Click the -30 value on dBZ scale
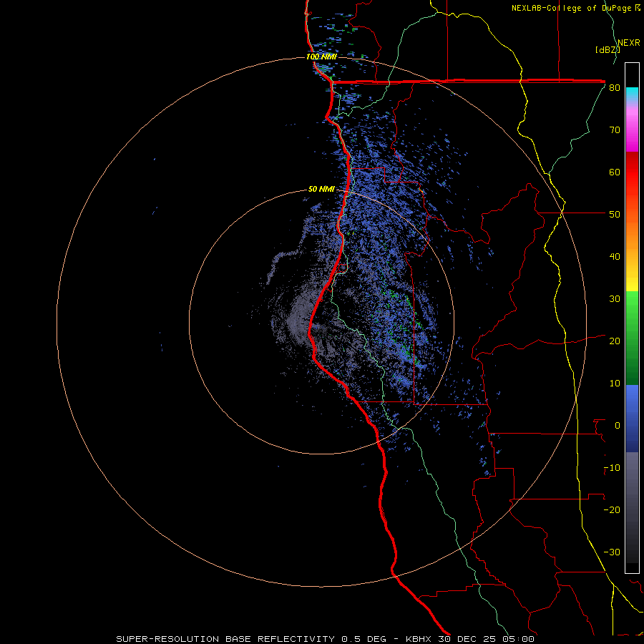 click(x=612, y=552)
